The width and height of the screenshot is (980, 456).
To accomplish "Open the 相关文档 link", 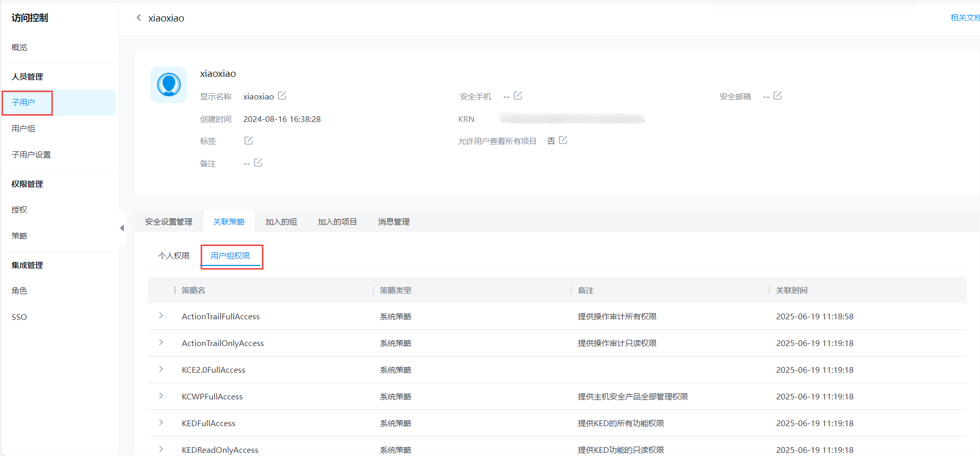I will point(965,18).
